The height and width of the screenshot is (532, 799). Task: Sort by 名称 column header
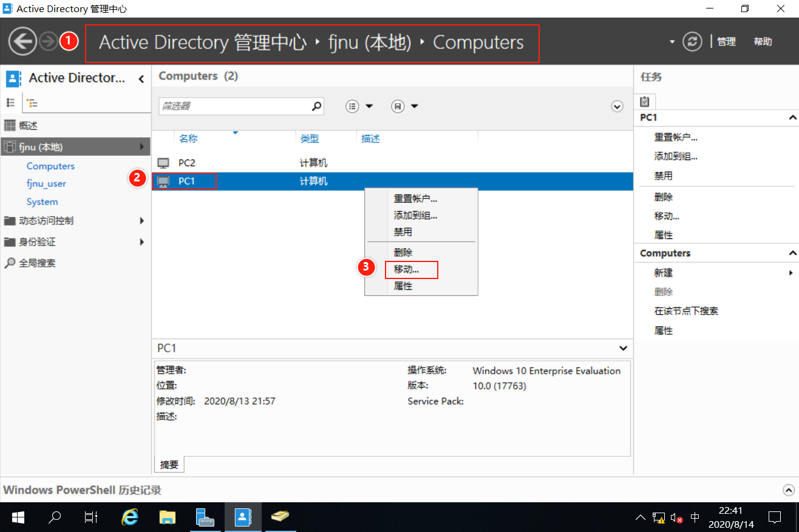(x=188, y=138)
